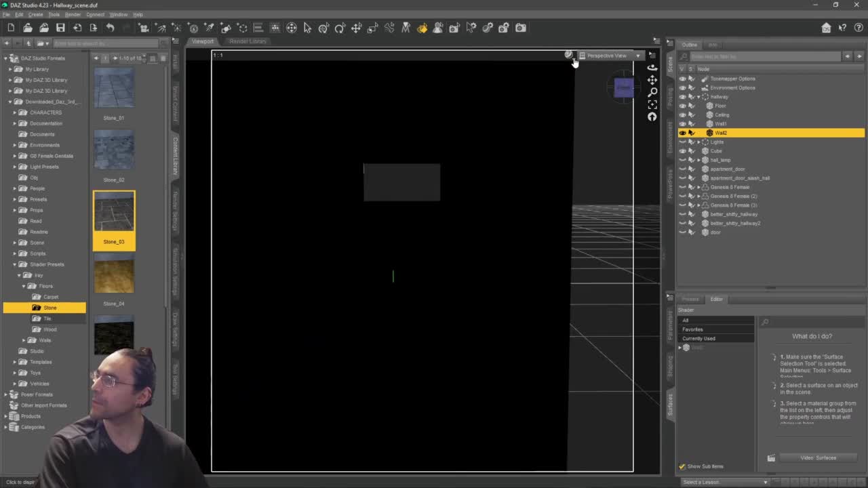Collapse the Shader Presets folder
The height and width of the screenshot is (488, 868).
[14, 264]
